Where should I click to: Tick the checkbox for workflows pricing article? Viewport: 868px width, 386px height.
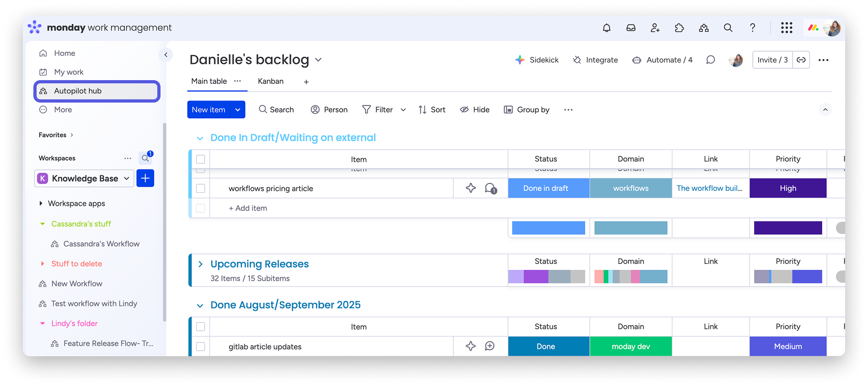(200, 188)
